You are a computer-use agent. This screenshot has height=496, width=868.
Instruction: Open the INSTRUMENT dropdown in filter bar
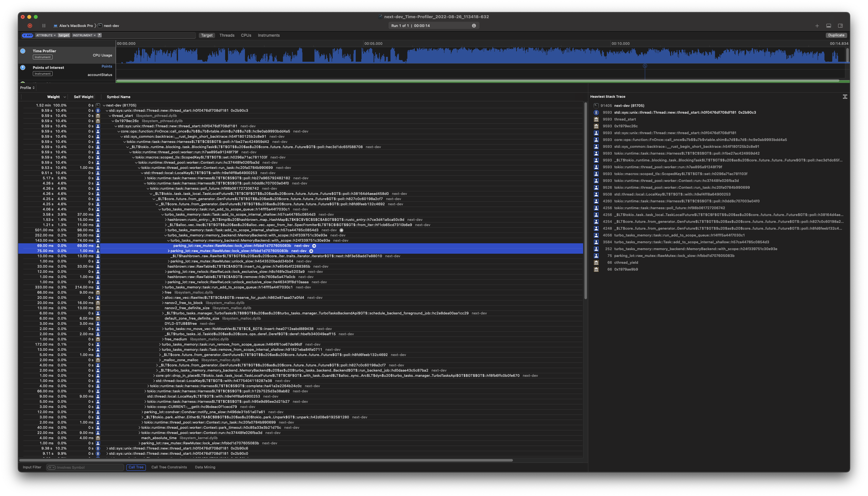[84, 35]
